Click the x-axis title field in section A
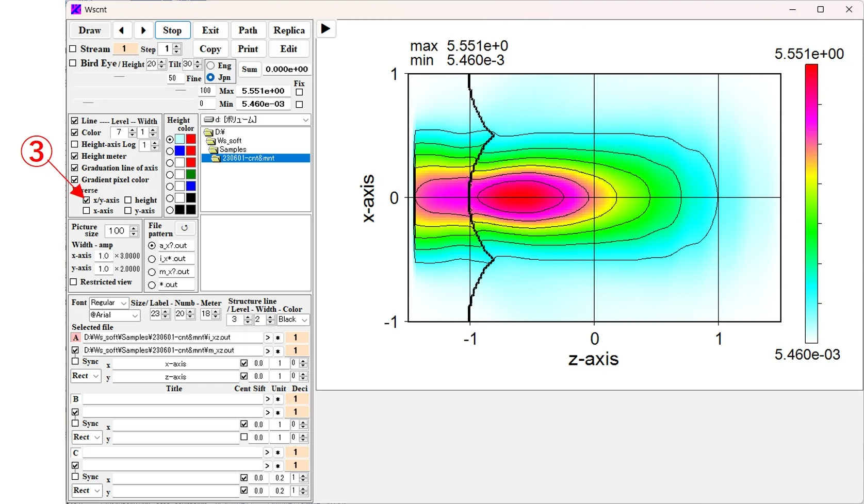864x504 pixels. coord(175,364)
